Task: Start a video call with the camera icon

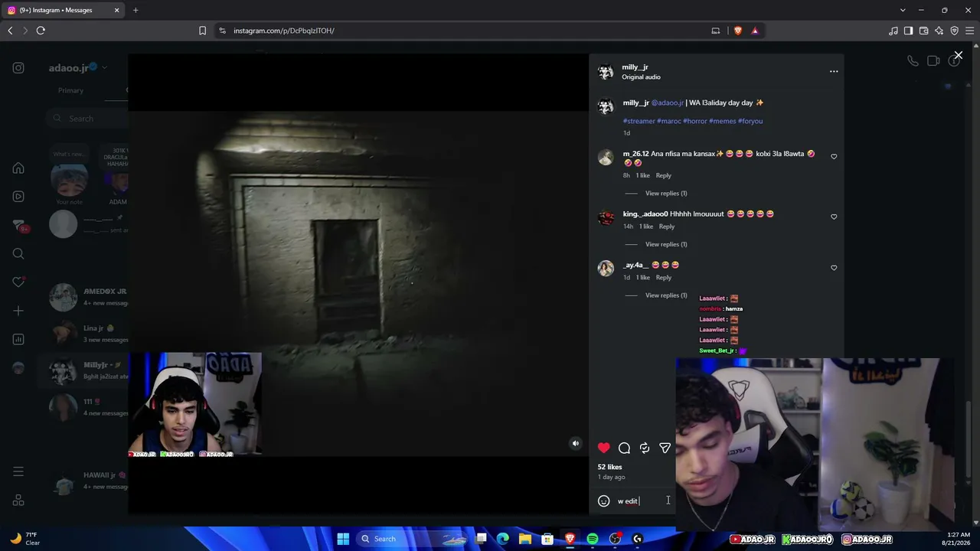Action: pos(933,61)
